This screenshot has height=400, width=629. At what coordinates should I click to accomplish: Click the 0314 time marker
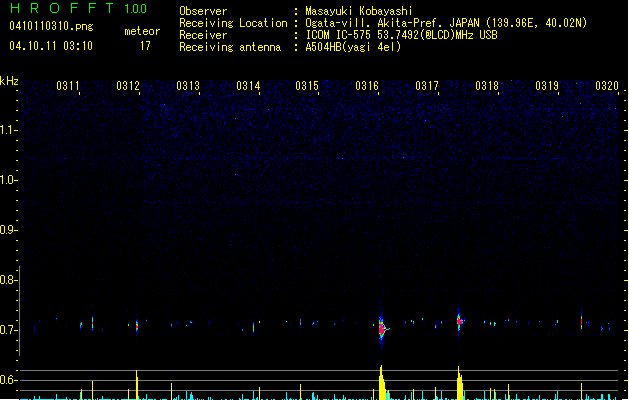[248, 86]
